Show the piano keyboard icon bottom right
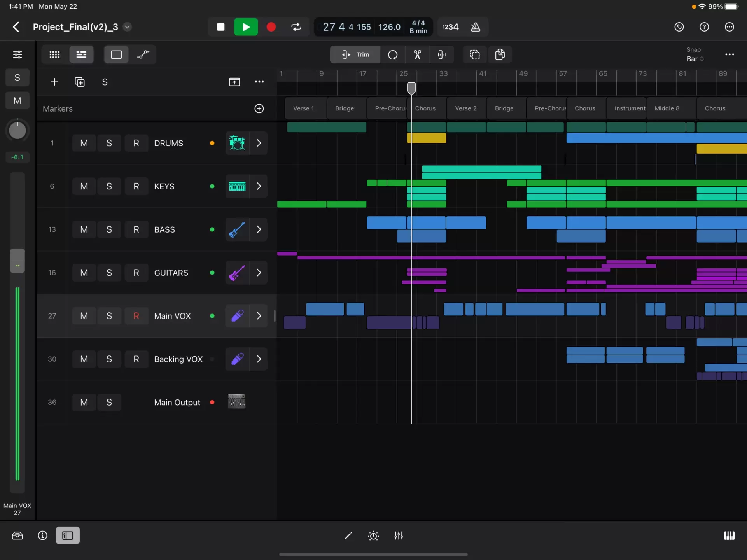This screenshot has height=560, width=747. tap(729, 535)
